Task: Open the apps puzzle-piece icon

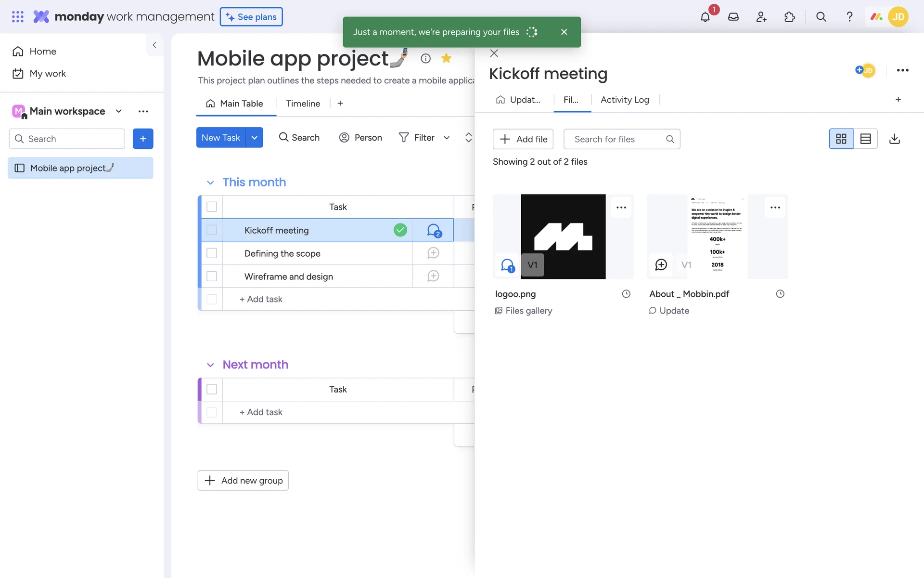Action: (x=789, y=17)
